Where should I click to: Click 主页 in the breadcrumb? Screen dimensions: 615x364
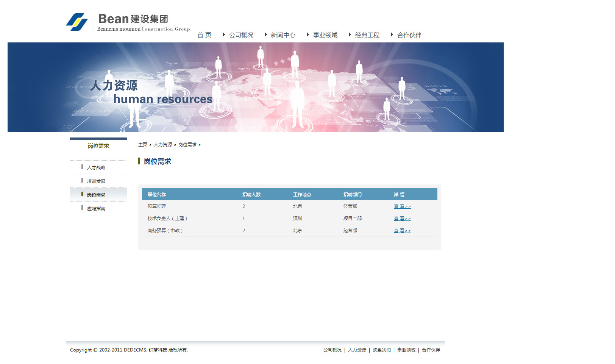(x=143, y=145)
